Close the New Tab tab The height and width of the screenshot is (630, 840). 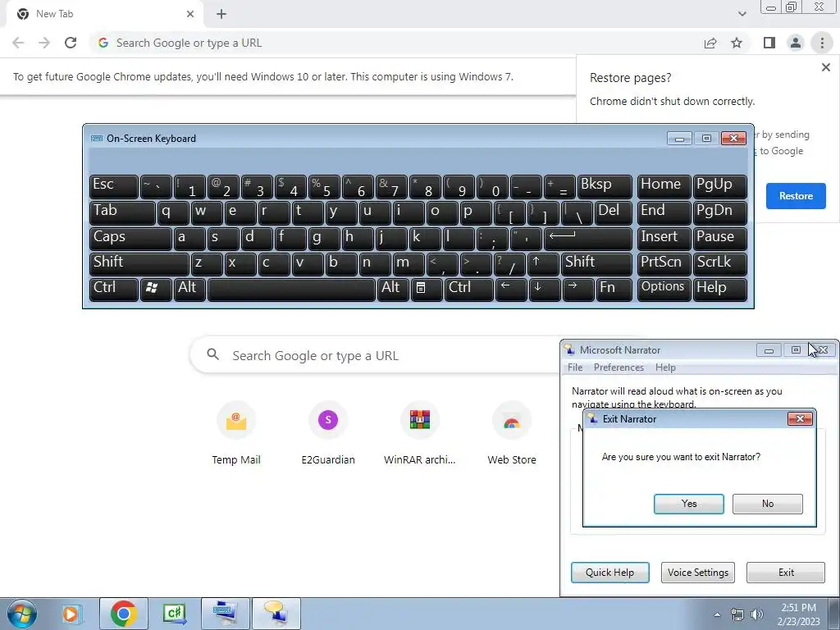point(190,14)
